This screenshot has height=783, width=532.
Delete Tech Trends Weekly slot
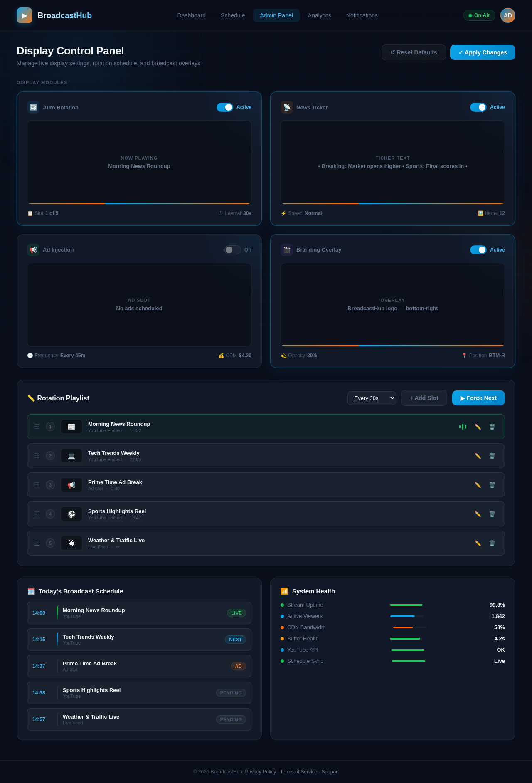[x=492, y=456]
